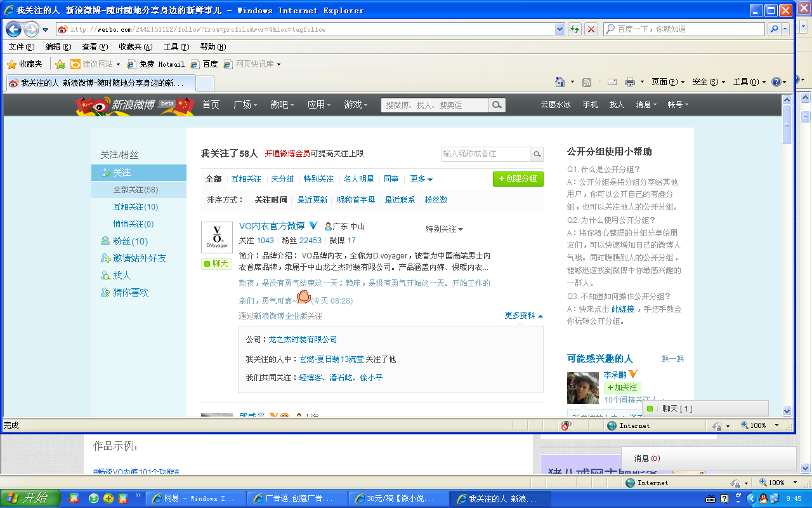Viewport: 812px width, 508px height.
Task: Open the search provider dropdown arrow
Action: click(785, 29)
